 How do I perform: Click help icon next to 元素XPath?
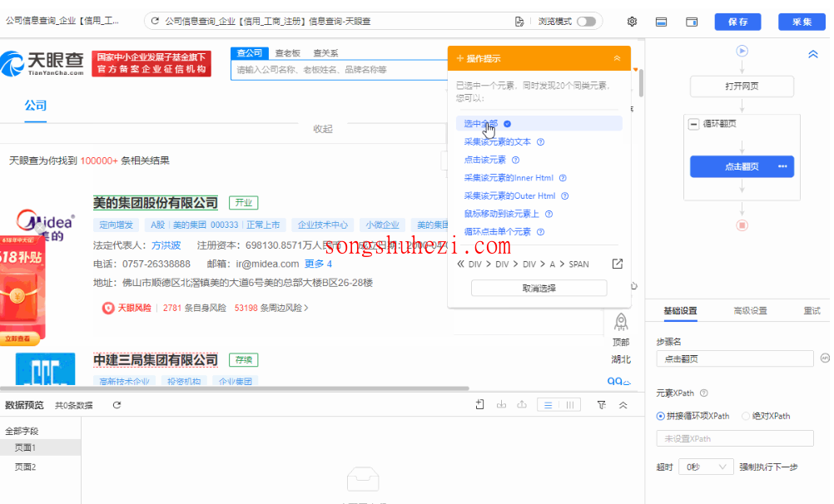click(703, 393)
